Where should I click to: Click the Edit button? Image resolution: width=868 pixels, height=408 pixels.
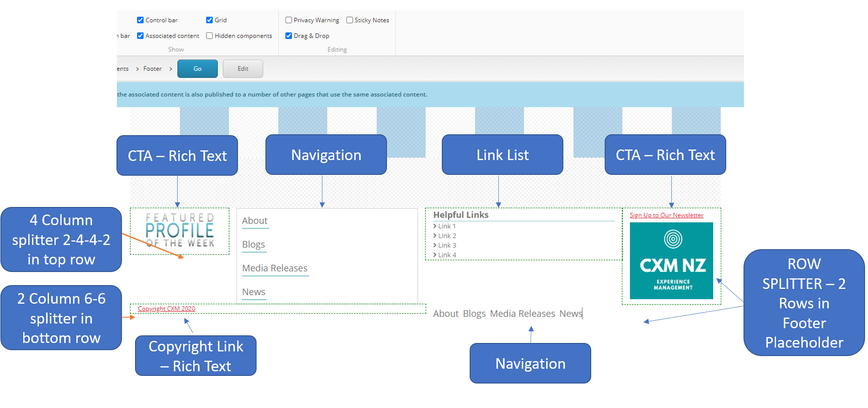pos(243,68)
